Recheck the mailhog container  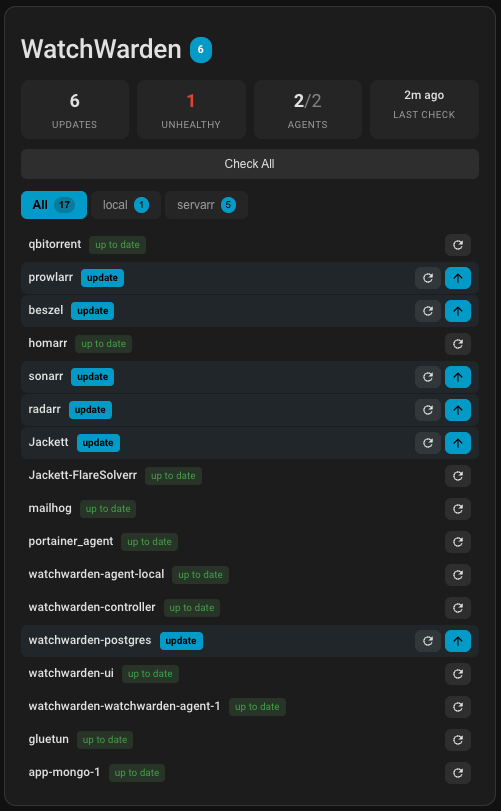[458, 509]
